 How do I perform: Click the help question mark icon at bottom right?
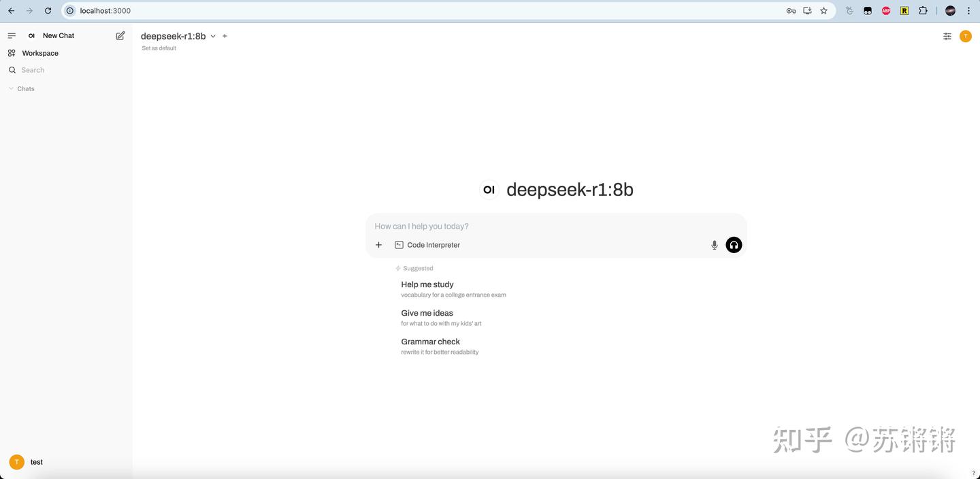[x=973, y=473]
